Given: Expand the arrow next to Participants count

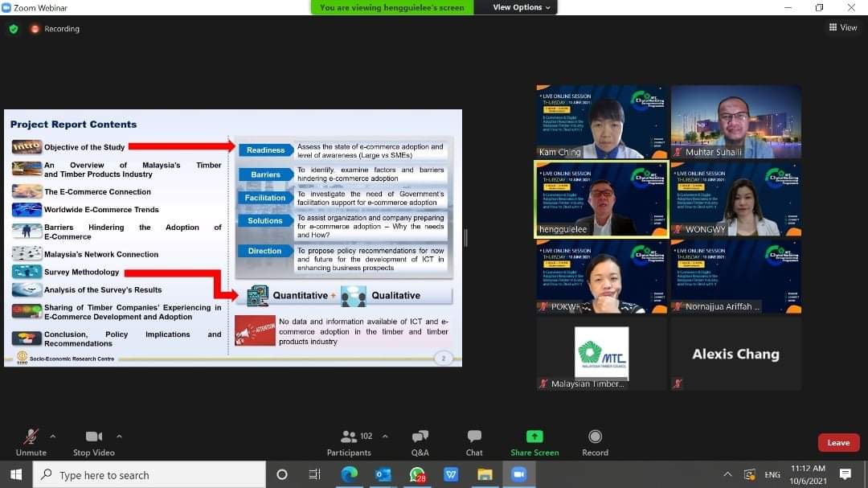Looking at the screenshot, I should [385, 437].
